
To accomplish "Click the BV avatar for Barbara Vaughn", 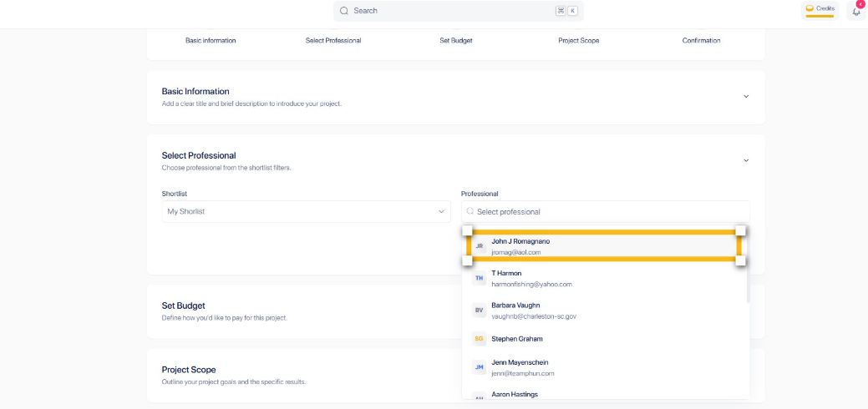I will click(x=480, y=311).
